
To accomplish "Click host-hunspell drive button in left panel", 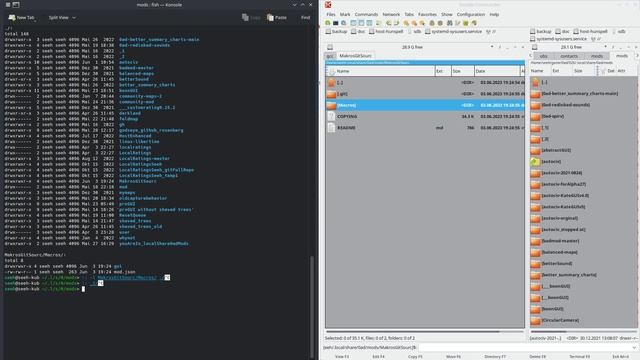I will (x=386, y=31).
